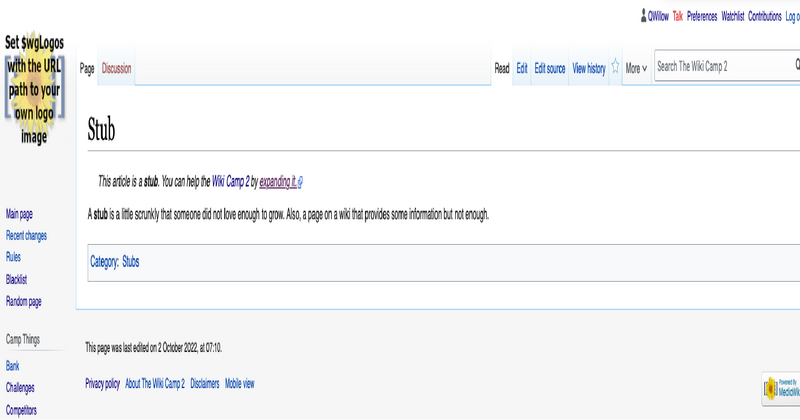Viewport: 800px width, 420px height.
Task: Click inside the Search The Wiki Camp 2 field
Action: tap(715, 66)
